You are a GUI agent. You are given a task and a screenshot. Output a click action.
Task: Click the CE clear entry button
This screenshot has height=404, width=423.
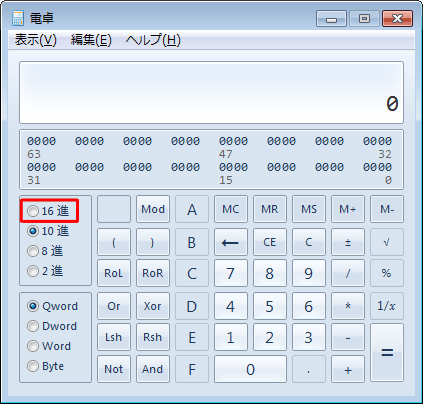270,242
